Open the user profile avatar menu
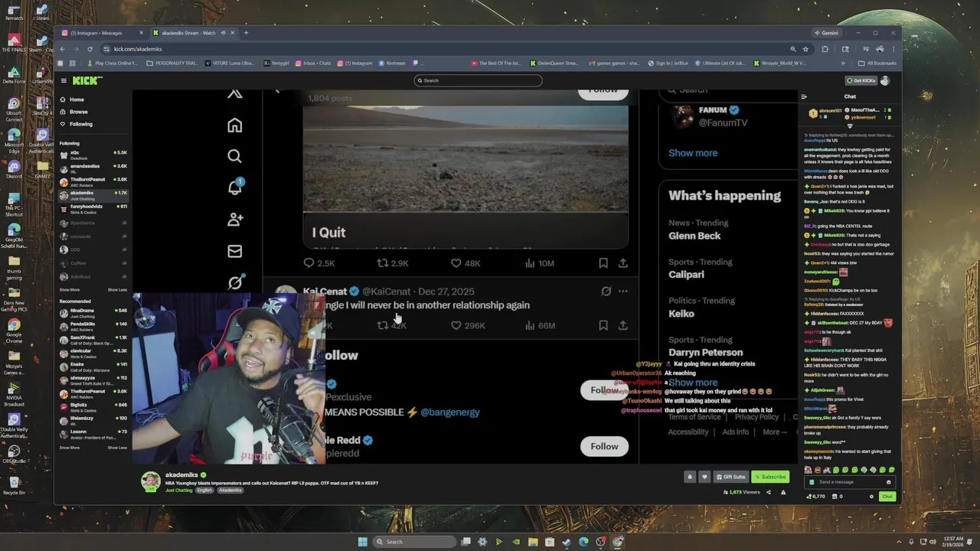 (885, 80)
